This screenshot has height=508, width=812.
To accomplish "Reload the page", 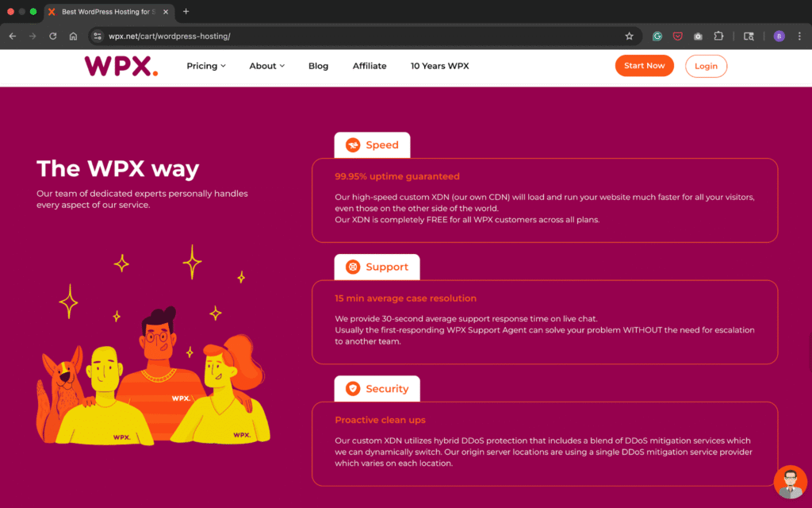I will coord(52,36).
